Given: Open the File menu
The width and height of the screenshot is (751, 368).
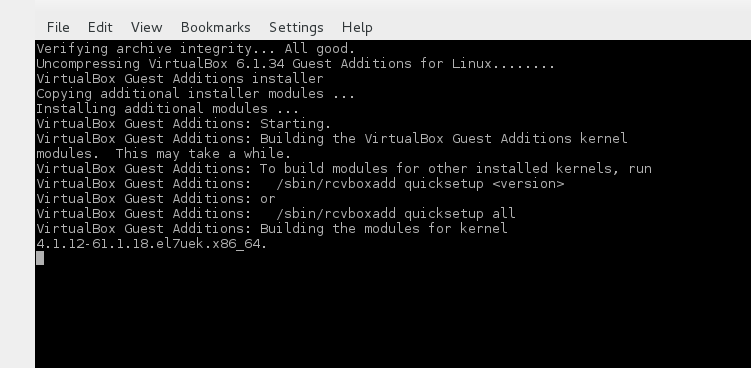Looking at the screenshot, I should point(58,27).
